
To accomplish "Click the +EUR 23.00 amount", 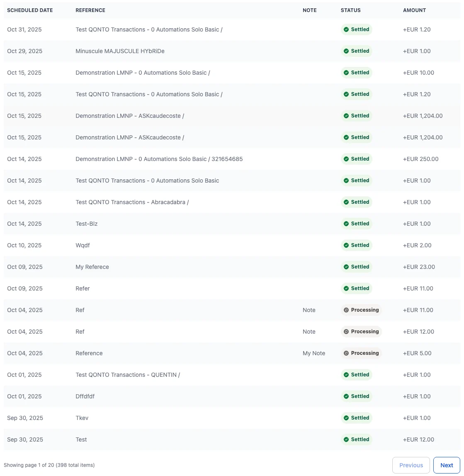I will pos(419,267).
